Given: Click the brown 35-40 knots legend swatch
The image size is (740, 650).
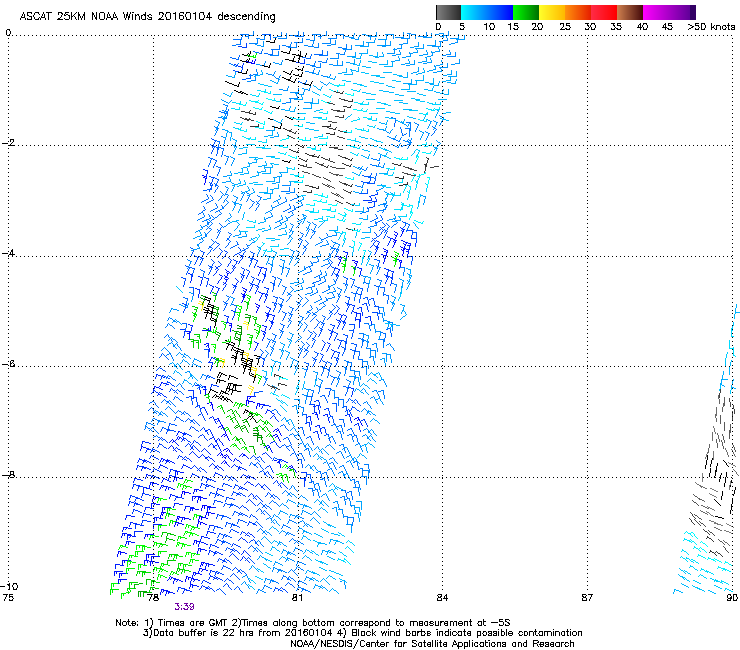Looking at the screenshot, I should pyautogui.click(x=630, y=12).
